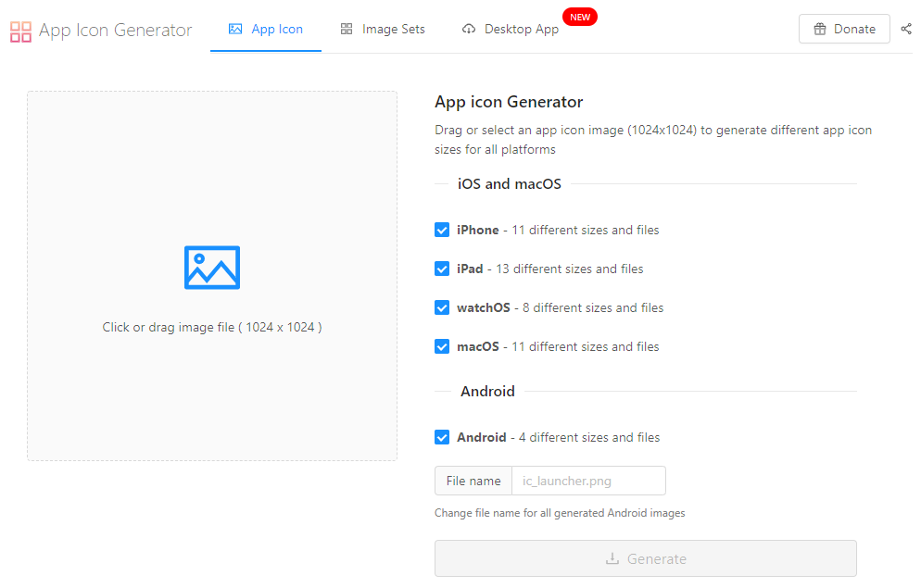The image size is (921, 588).
Task: Click the 'App icon Generator' page heading
Action: point(509,102)
